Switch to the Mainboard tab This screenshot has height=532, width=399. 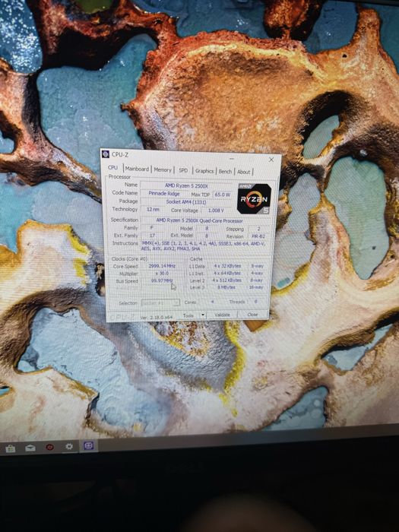pyautogui.click(x=137, y=169)
